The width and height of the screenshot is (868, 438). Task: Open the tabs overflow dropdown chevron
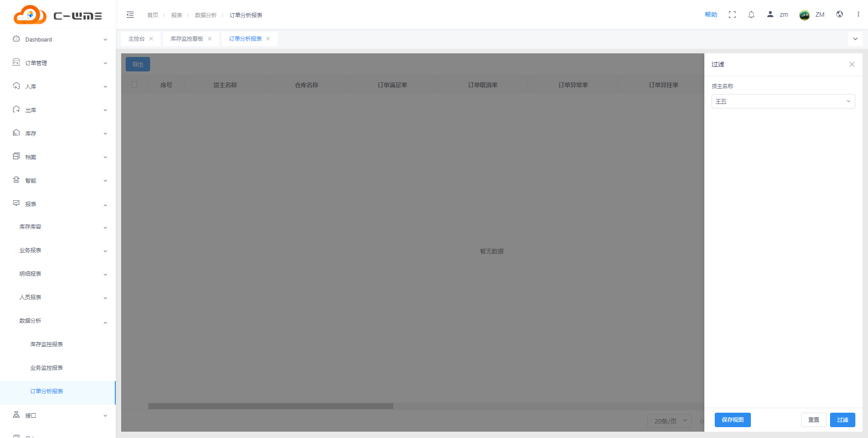(x=855, y=39)
